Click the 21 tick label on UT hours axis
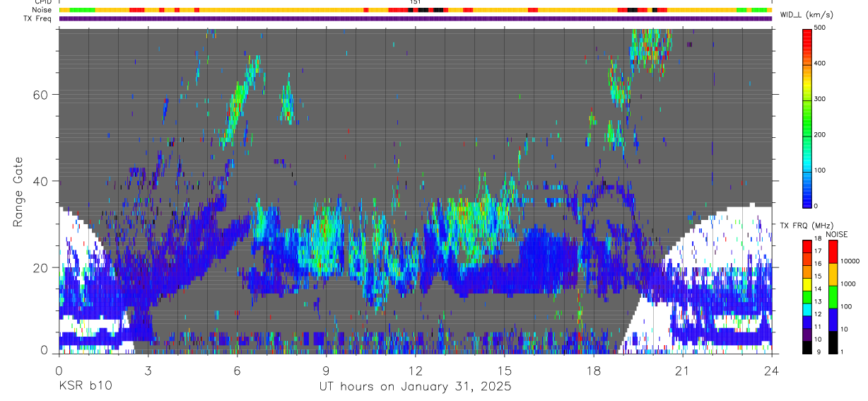The image size is (868, 401). 683,371
